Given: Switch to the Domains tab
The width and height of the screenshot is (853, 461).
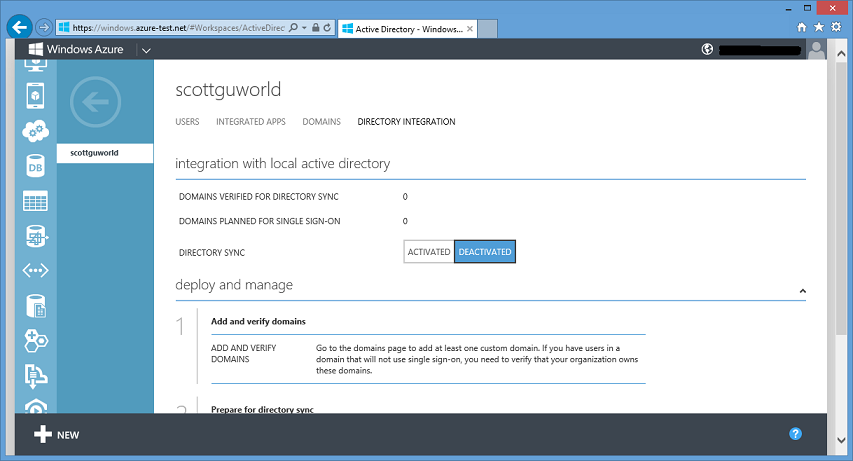Looking at the screenshot, I should coord(322,122).
